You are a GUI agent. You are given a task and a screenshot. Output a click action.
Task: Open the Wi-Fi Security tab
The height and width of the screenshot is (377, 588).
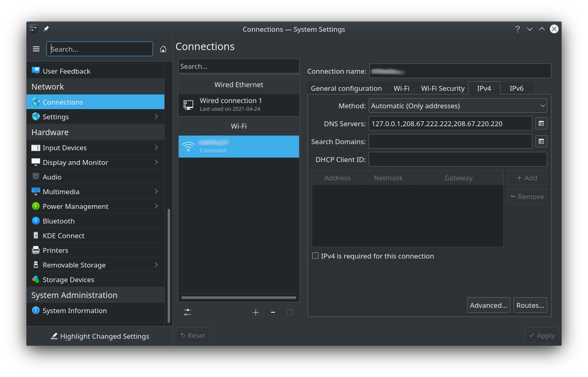point(443,88)
